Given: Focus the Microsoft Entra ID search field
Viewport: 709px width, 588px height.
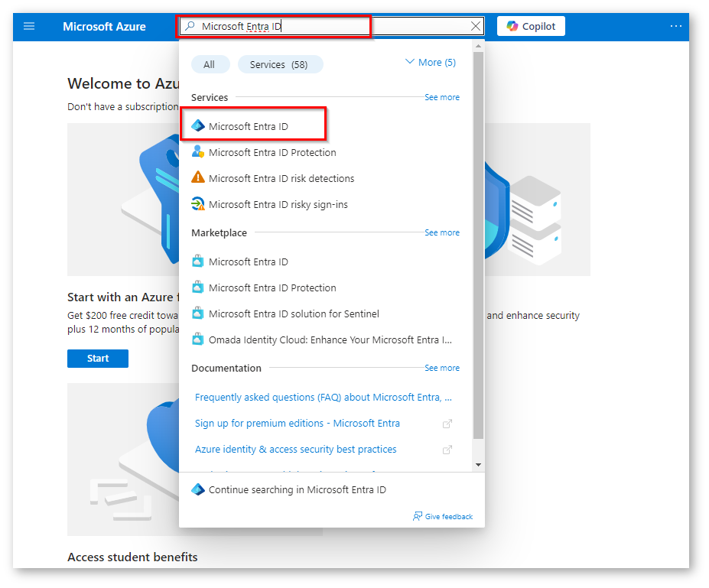Looking at the screenshot, I should 332,26.
